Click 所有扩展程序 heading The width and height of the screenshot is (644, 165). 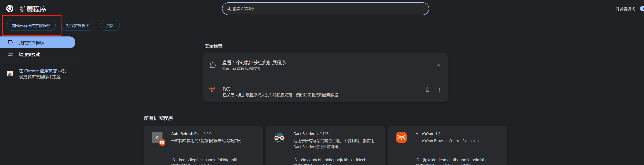click(158, 118)
